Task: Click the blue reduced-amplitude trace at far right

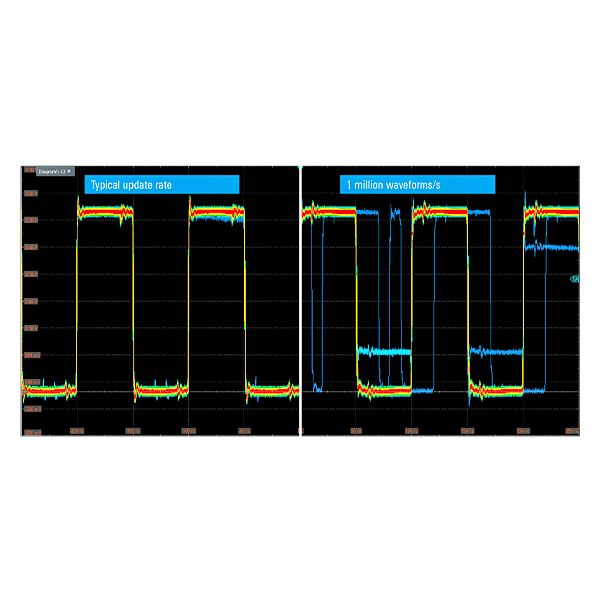Action: click(553, 245)
